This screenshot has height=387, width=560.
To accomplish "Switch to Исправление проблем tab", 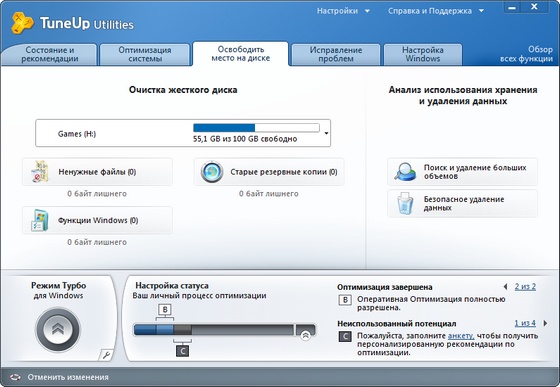I will pyautogui.click(x=336, y=54).
